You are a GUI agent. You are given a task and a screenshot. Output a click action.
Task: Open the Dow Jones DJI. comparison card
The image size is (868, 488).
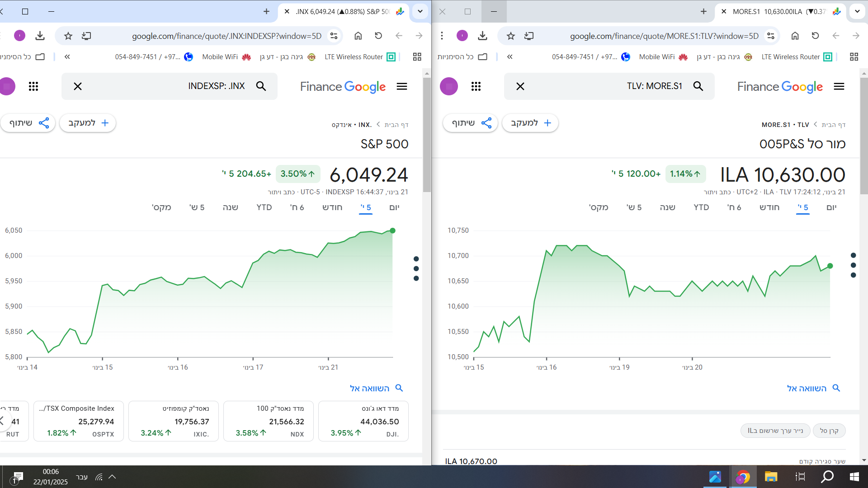(x=363, y=421)
